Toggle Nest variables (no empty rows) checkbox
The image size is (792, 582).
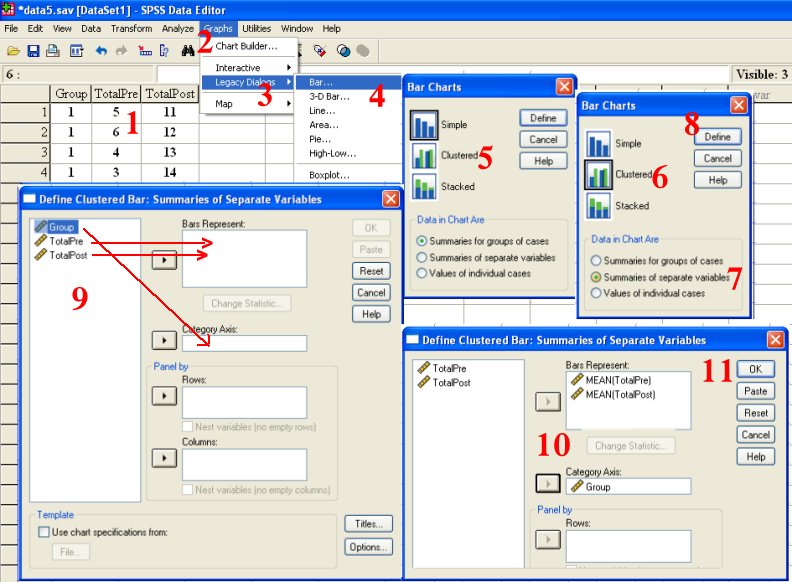click(187, 427)
